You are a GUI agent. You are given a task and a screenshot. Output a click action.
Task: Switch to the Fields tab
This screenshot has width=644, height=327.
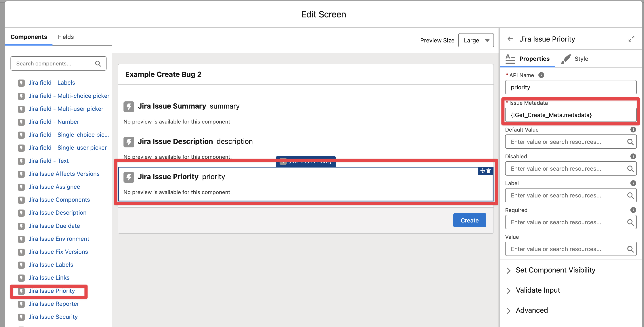[x=66, y=37]
